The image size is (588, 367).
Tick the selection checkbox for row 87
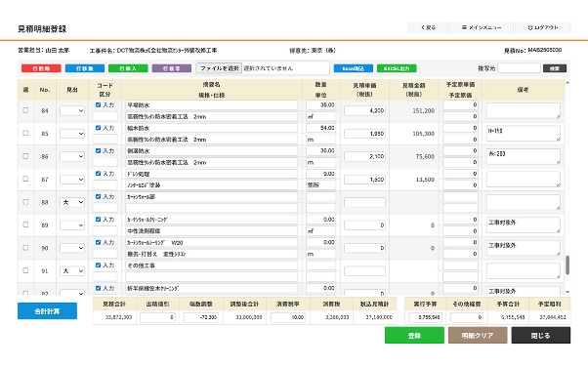pos(25,179)
